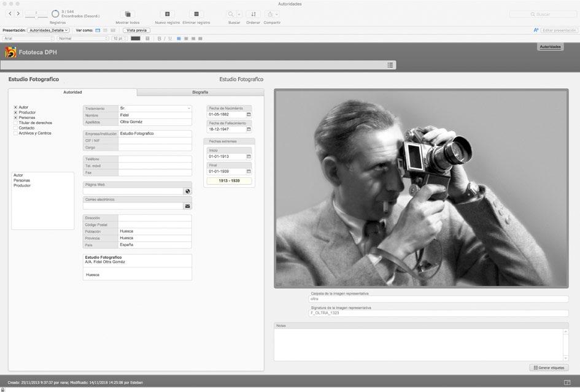The image size is (580, 392).
Task: Open calendar for Final date
Action: point(249,171)
